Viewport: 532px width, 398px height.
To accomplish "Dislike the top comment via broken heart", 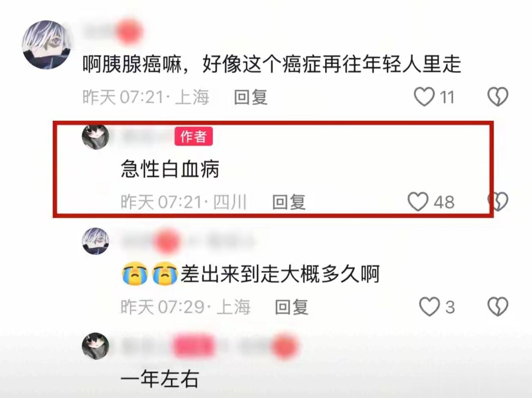I will pos(498,97).
